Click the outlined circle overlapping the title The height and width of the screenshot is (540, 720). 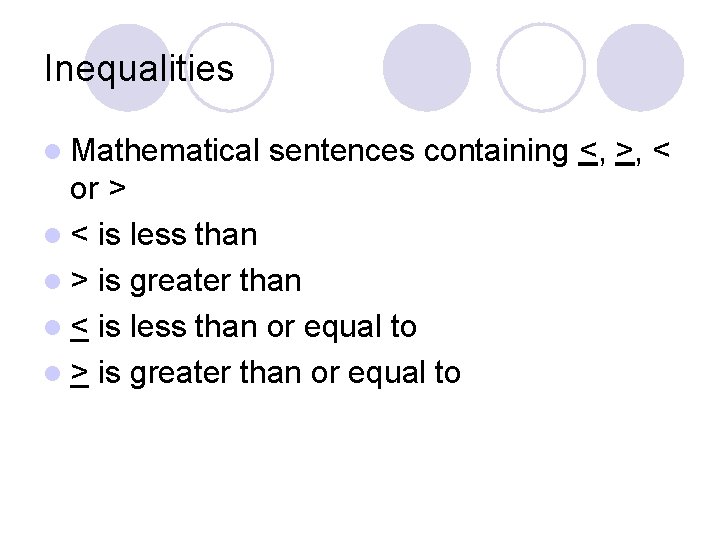click(230, 68)
